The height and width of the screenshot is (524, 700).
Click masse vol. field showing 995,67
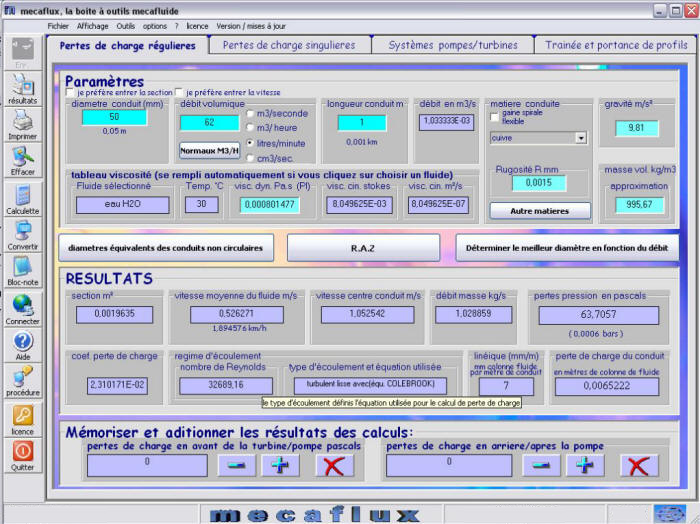click(639, 204)
